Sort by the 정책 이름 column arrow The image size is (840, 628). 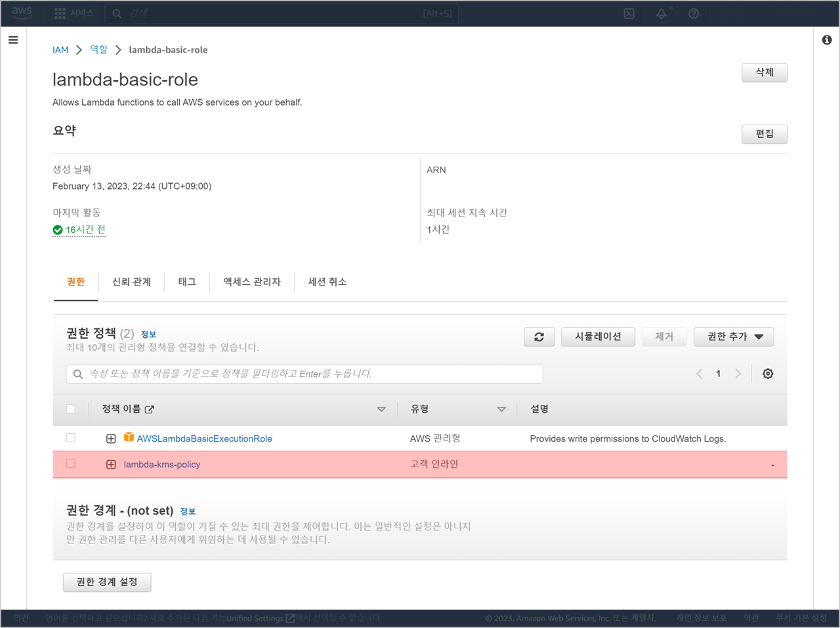pos(381,409)
